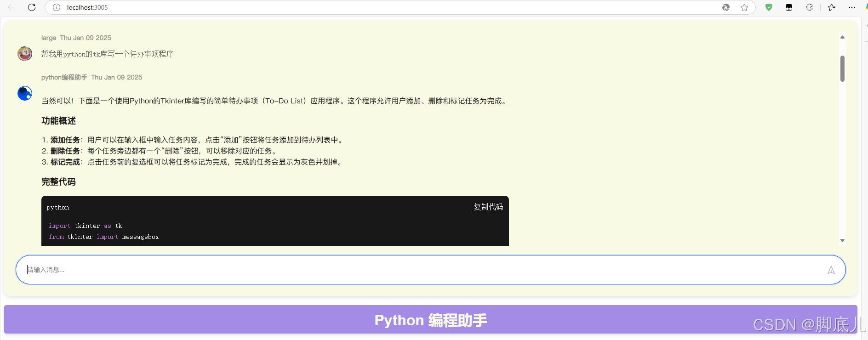Viewport: 868px width, 340px height.
Task: Click the user avatar next to large's message
Action: [25, 54]
